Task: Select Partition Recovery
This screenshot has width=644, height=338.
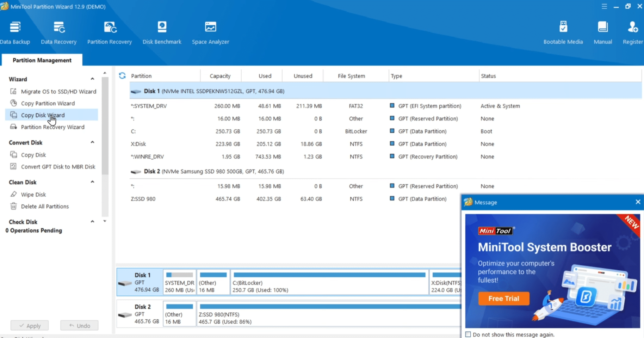Action: (x=110, y=32)
